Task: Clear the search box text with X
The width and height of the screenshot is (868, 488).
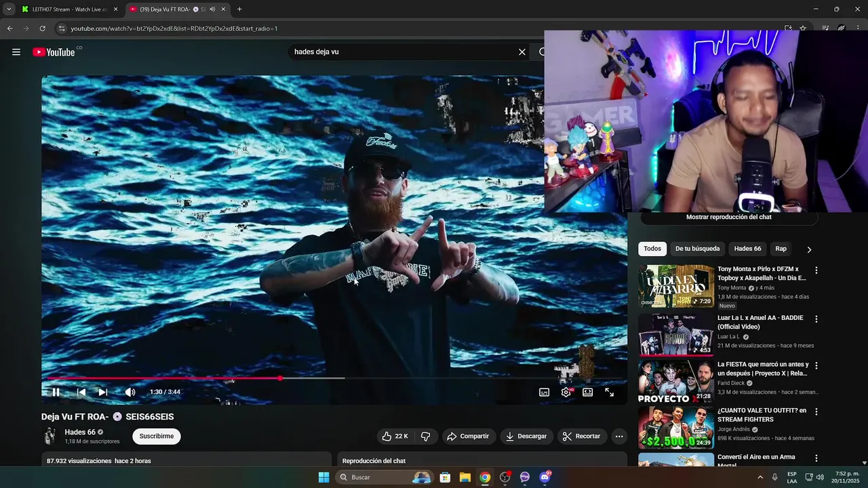Action: pyautogui.click(x=522, y=52)
